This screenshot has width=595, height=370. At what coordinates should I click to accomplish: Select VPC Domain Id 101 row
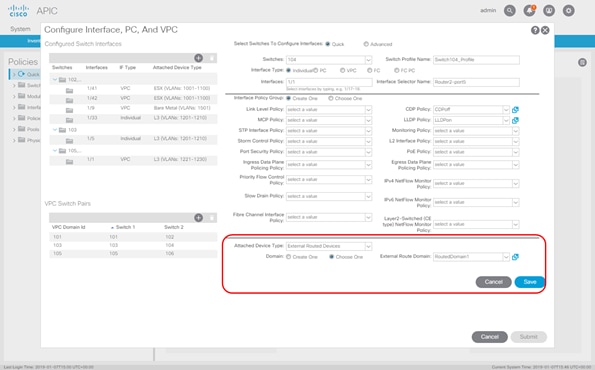pyautogui.click(x=133, y=237)
